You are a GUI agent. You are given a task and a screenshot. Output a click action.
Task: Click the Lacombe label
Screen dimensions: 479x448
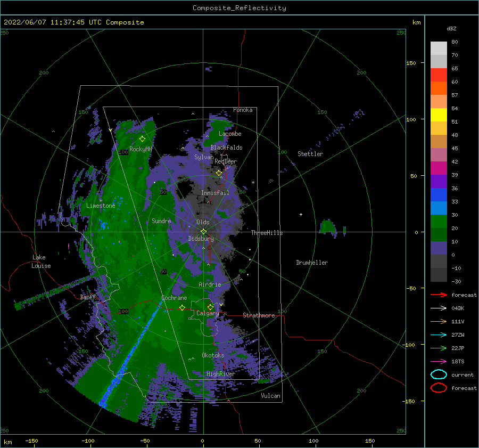tap(230, 134)
